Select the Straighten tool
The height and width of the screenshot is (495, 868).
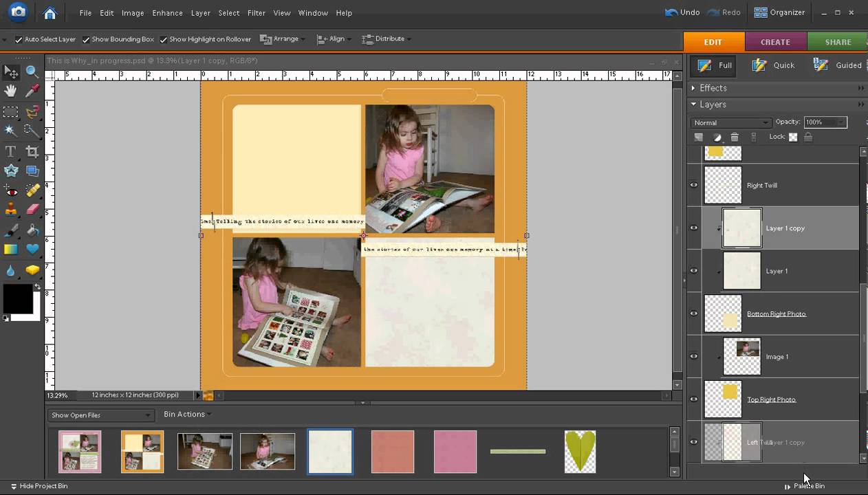click(32, 171)
